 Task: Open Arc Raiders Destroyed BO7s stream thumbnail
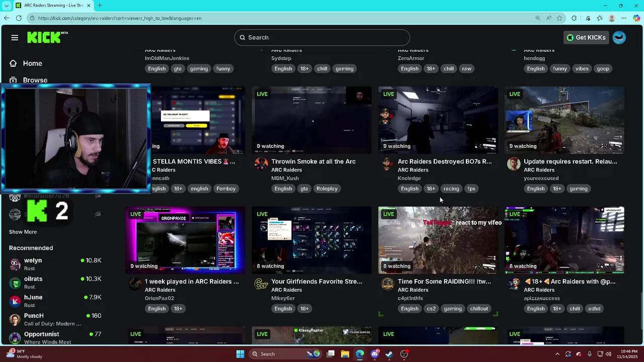click(x=438, y=120)
